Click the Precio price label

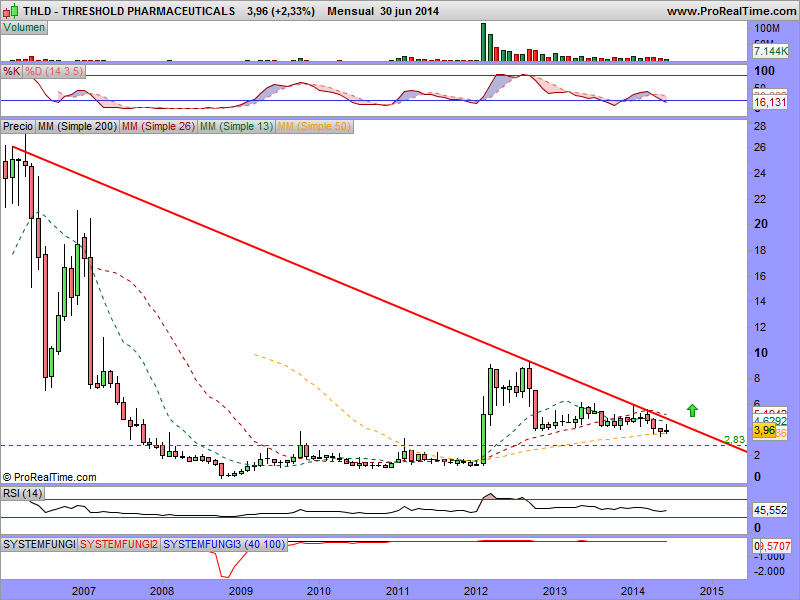(x=18, y=126)
